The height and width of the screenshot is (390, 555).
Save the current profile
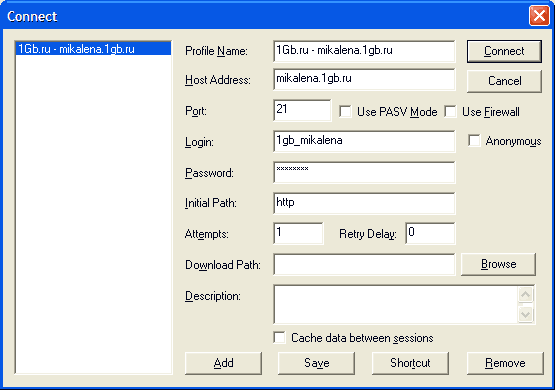tap(316, 363)
